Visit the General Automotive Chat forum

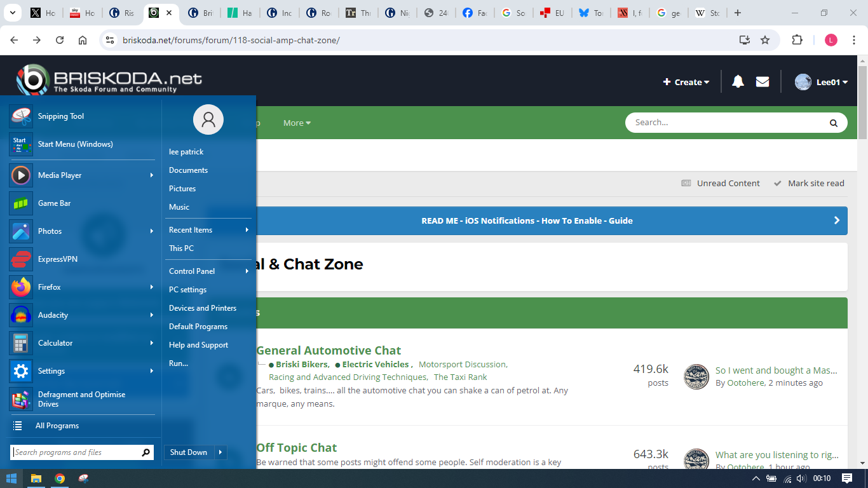point(329,350)
